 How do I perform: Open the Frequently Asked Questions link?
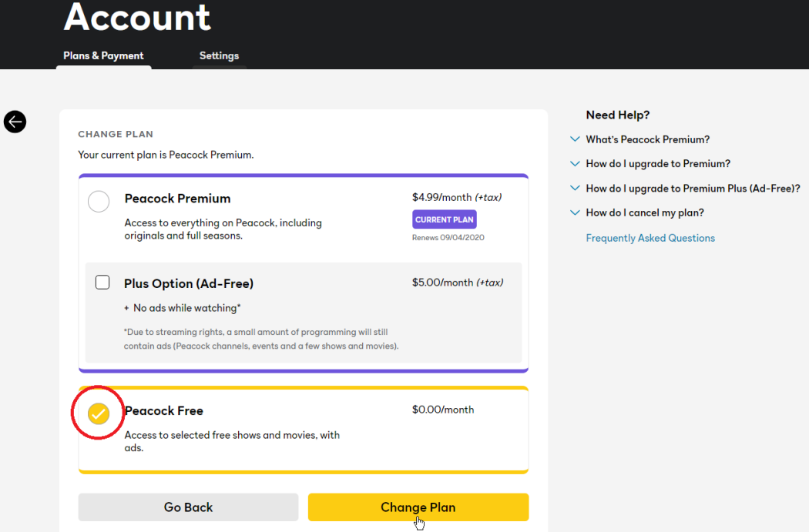650,239
